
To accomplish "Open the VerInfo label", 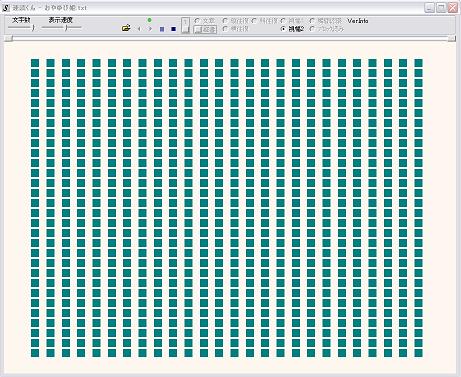I will pos(358,21).
